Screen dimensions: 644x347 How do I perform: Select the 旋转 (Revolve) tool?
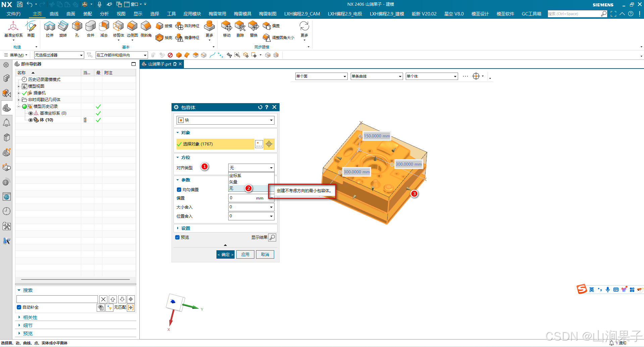click(x=63, y=29)
